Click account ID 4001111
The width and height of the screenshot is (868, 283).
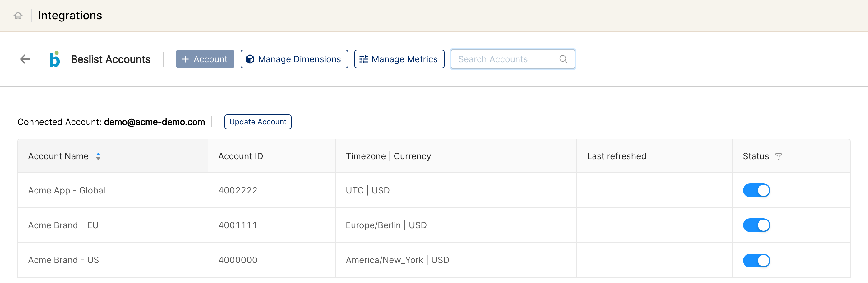point(238,225)
